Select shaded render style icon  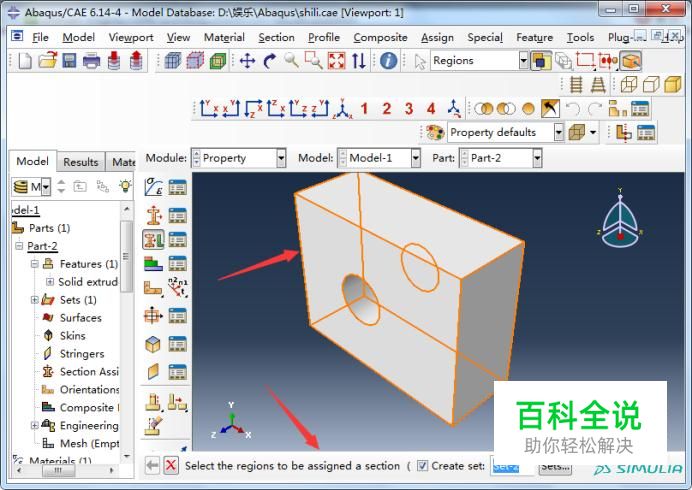coord(673,84)
